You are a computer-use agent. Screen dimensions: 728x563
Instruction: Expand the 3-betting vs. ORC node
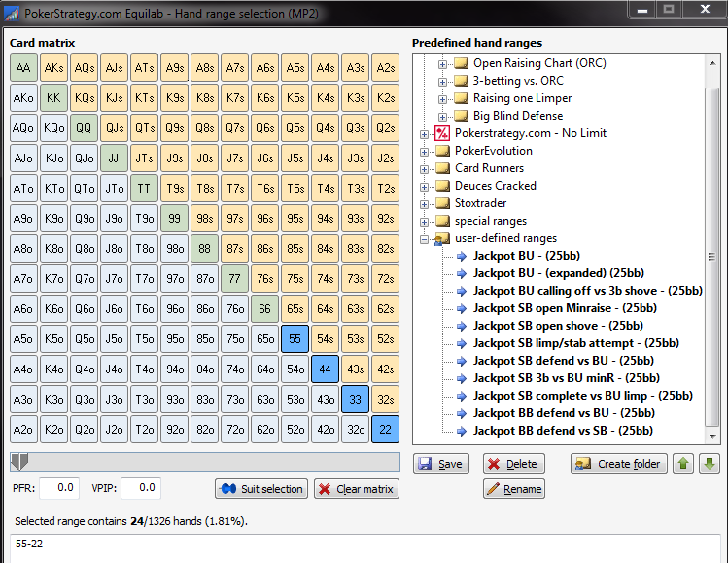pyautogui.click(x=442, y=83)
